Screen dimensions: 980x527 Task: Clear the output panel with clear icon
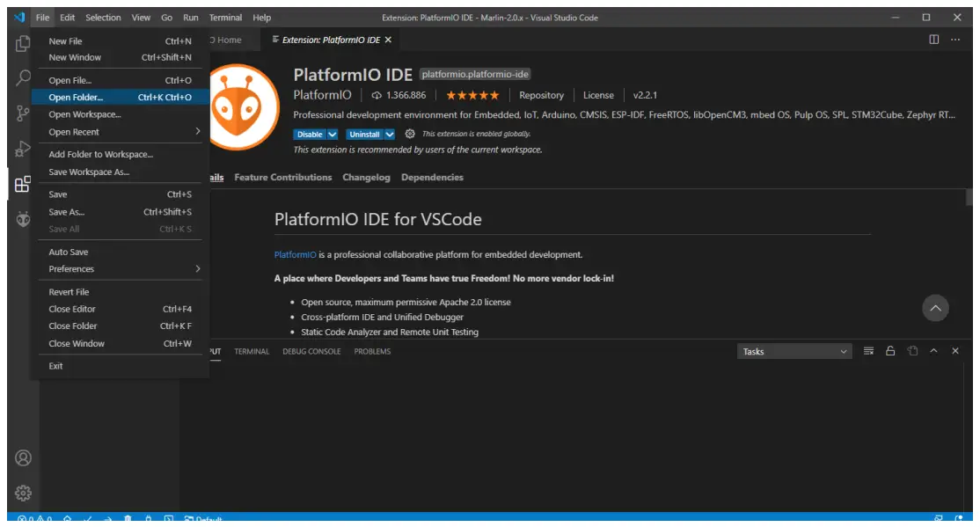868,351
